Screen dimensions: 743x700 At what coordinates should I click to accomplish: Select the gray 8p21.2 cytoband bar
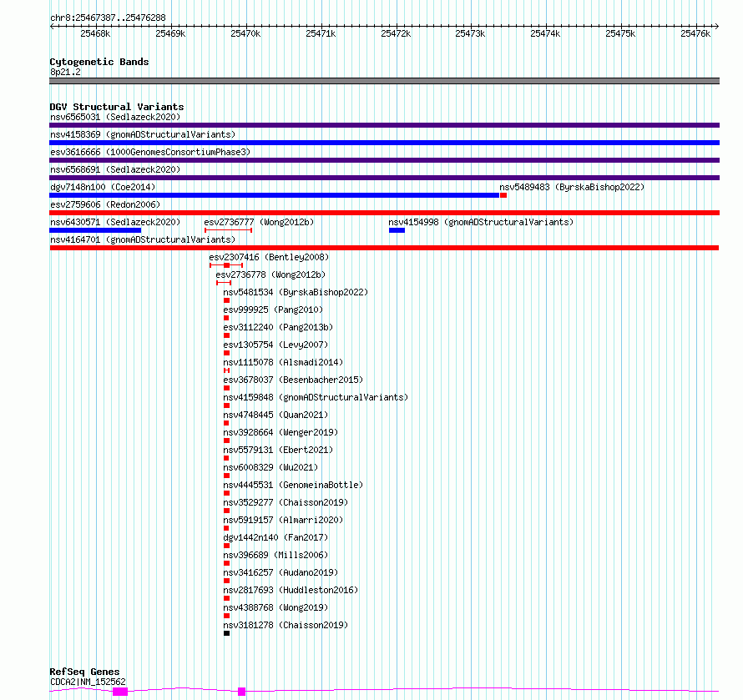coord(384,81)
